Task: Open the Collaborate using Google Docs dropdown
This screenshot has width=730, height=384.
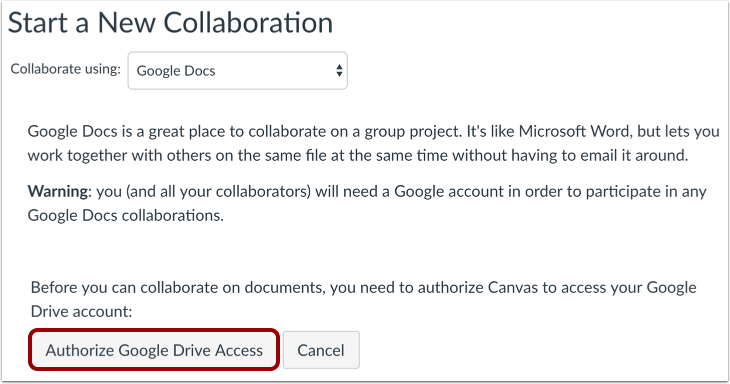Action: coord(237,71)
